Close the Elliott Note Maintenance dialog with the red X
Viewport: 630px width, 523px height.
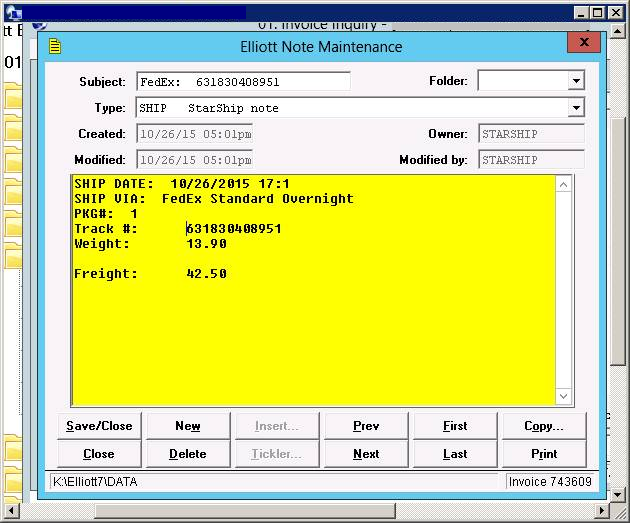click(x=584, y=42)
